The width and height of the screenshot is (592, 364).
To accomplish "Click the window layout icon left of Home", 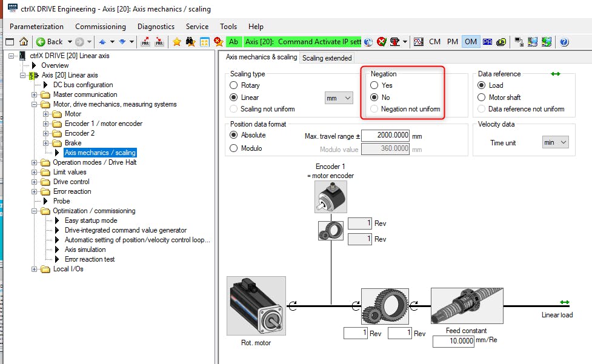I will tap(10, 42).
